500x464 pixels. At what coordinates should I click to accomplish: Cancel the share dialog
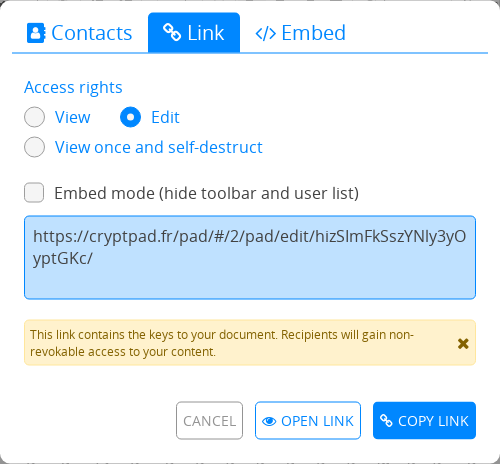pos(209,420)
